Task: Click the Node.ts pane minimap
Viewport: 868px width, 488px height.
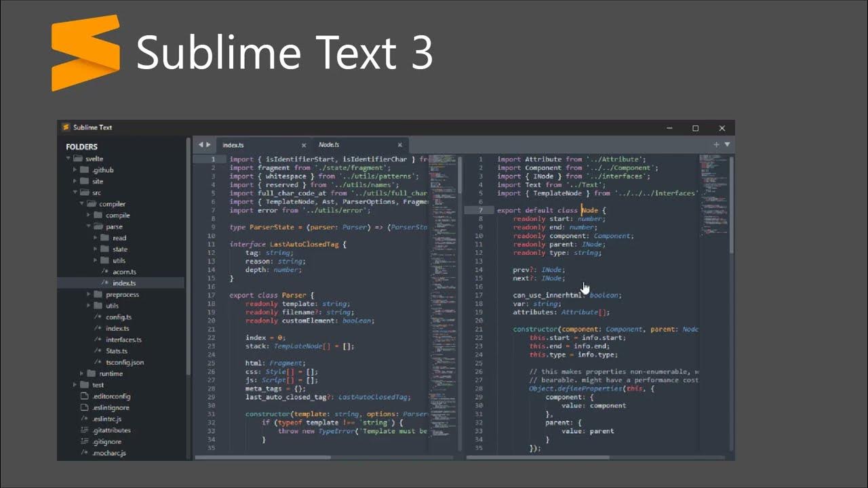Action: pos(713,195)
